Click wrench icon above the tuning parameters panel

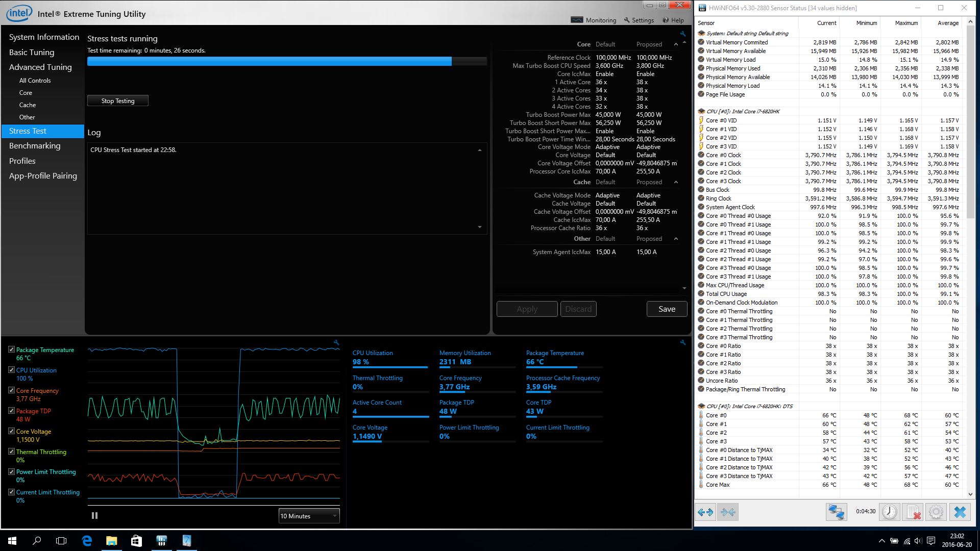click(x=683, y=34)
